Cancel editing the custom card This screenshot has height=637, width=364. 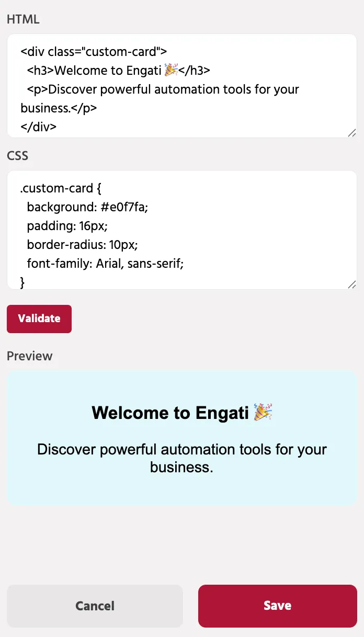95,606
